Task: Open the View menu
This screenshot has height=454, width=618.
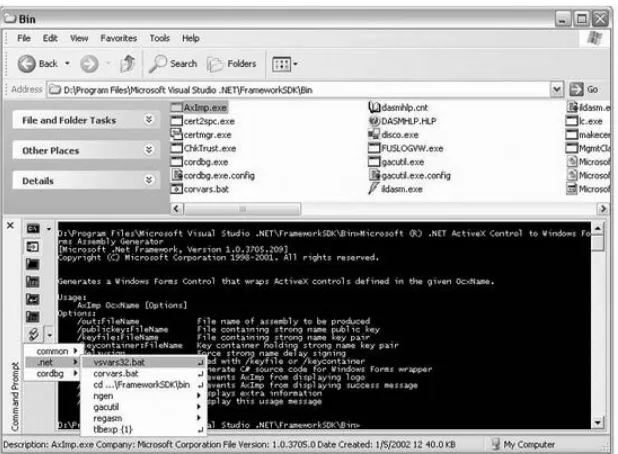Action: click(79, 38)
